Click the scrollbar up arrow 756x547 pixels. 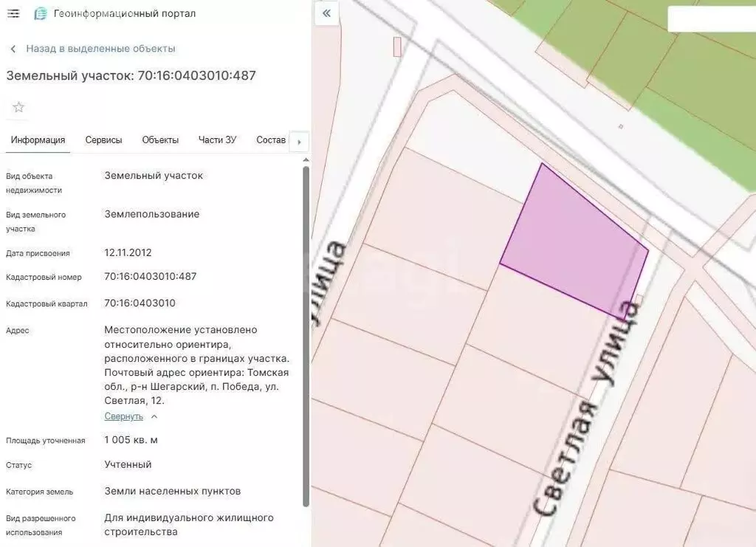306,159
